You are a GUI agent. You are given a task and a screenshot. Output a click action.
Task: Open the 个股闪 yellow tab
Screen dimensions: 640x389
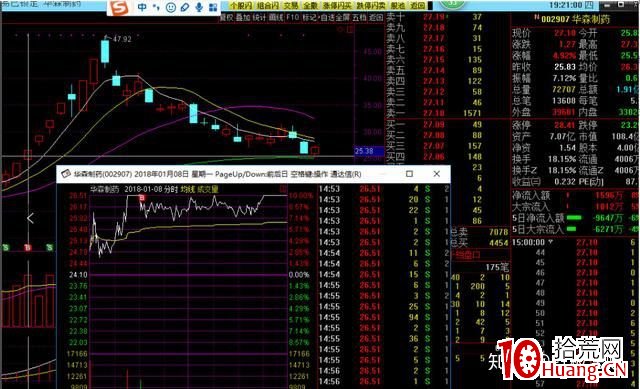pos(241,6)
